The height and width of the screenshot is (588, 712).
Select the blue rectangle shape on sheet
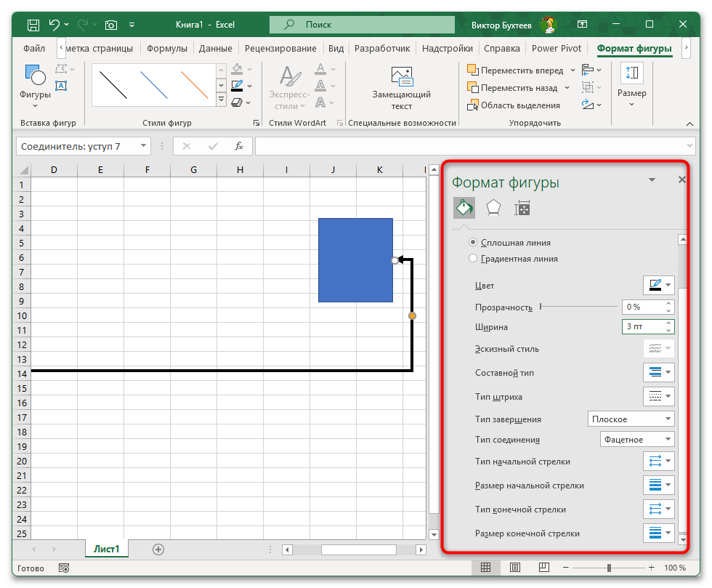click(355, 260)
